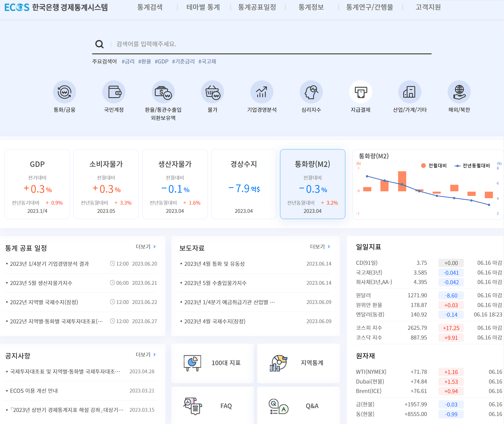Select the 국민계정 icon
The width and height of the screenshot is (504, 424).
click(114, 92)
